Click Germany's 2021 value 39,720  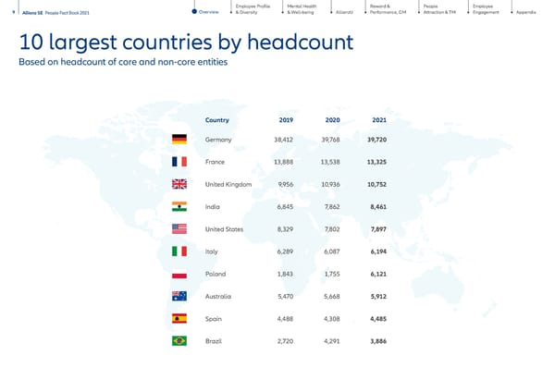pos(376,140)
